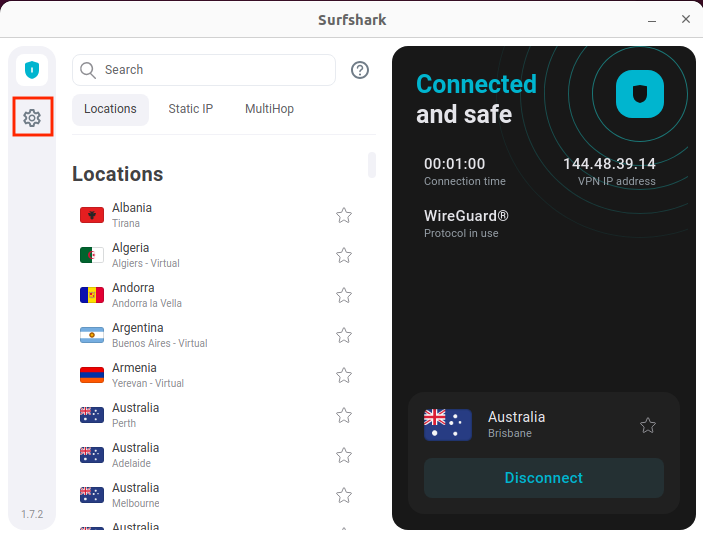Select Australia Melbourne from the list
Image resolution: width=703 pixels, height=538 pixels.
[135, 495]
